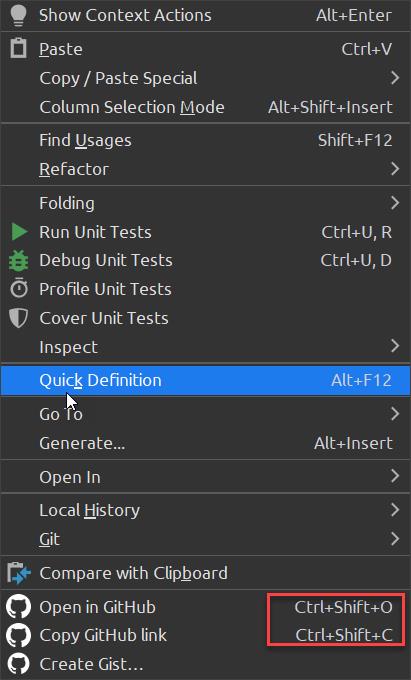This screenshot has width=411, height=680.
Task: Click the GitHub logo beside Copy GitHub link
Action: coord(18,635)
